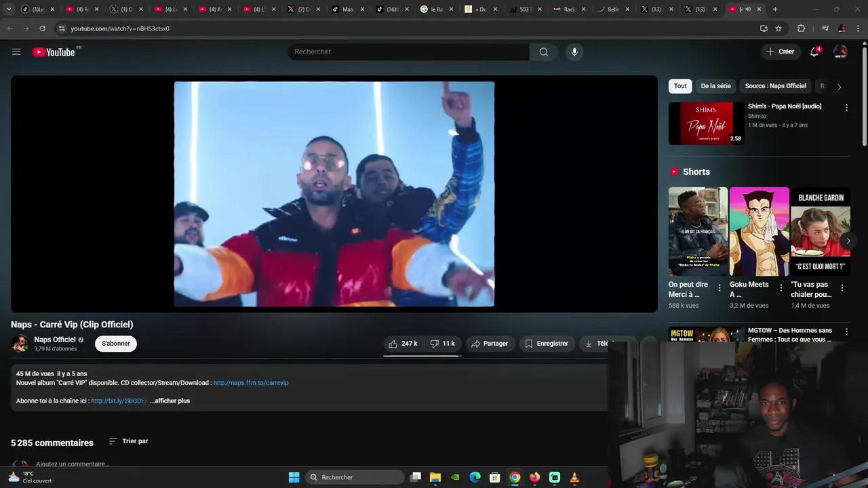Go back in browser history
The image size is (868, 488).
click(x=9, y=28)
